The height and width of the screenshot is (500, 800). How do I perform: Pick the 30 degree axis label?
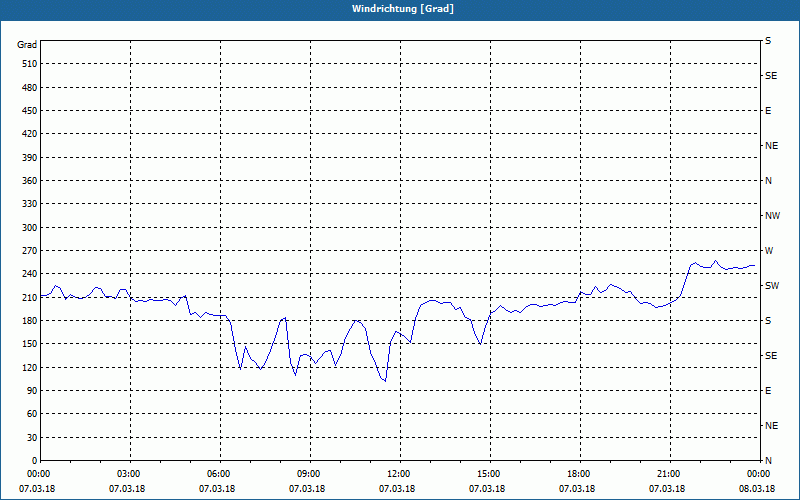click(x=31, y=437)
